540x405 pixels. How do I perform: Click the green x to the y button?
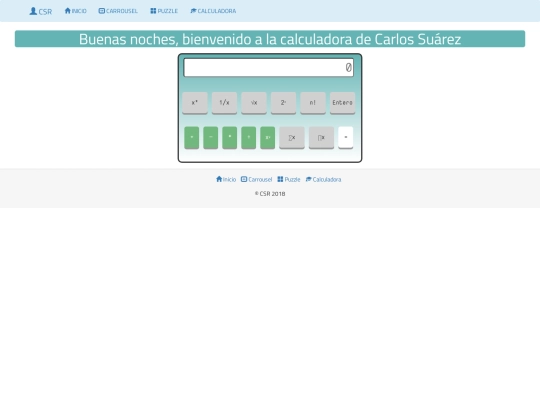(x=268, y=137)
